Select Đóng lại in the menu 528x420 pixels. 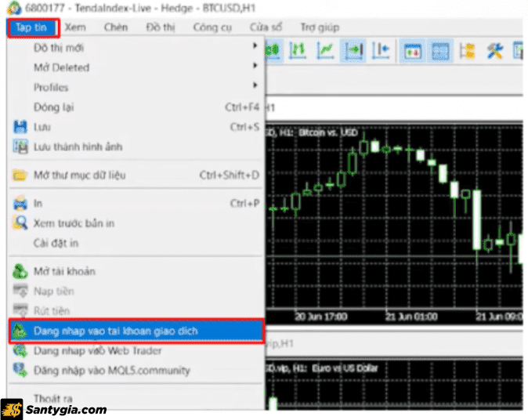pyautogui.click(x=135, y=107)
